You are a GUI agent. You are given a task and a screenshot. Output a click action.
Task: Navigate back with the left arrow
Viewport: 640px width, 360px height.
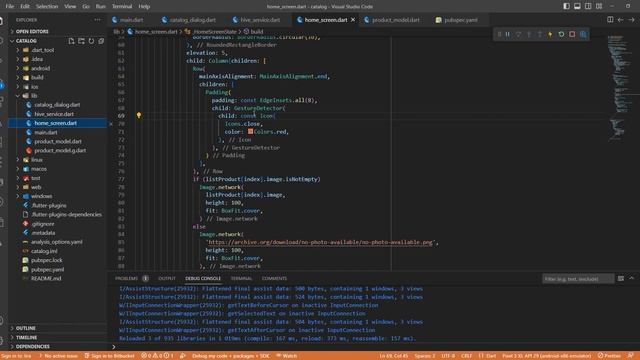[620, 20]
